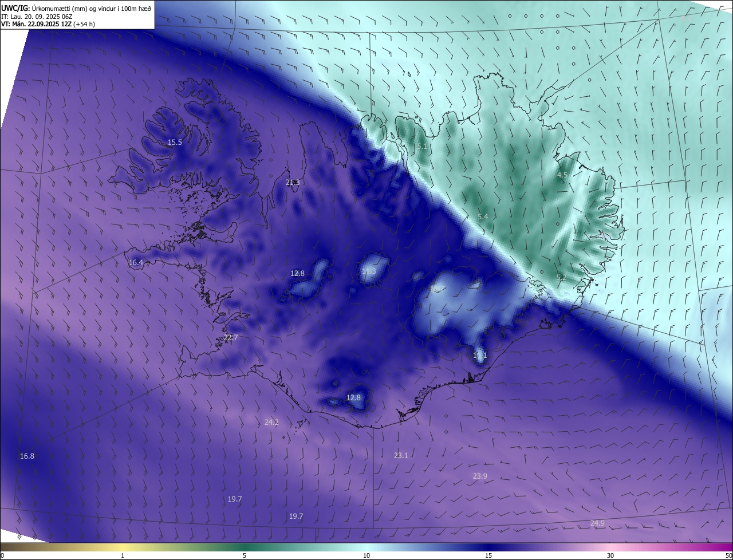Click the color scale tick label 50
The height and width of the screenshot is (560, 733).
728,555
